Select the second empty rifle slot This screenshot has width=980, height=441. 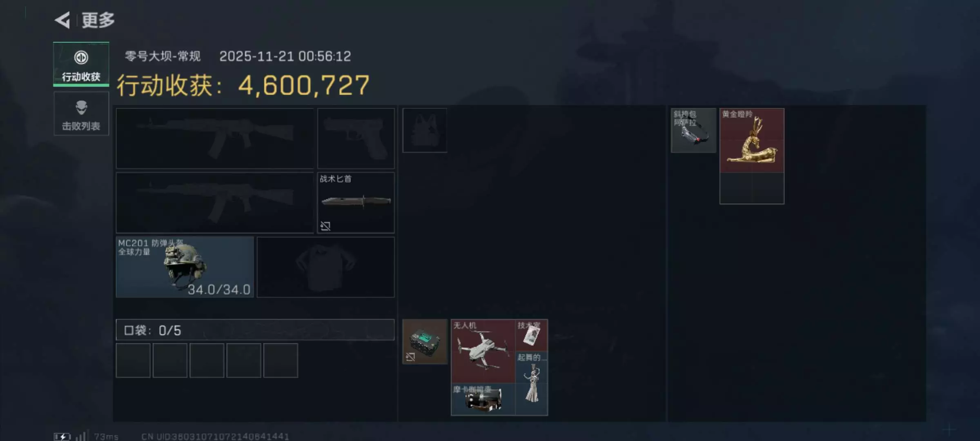click(215, 203)
